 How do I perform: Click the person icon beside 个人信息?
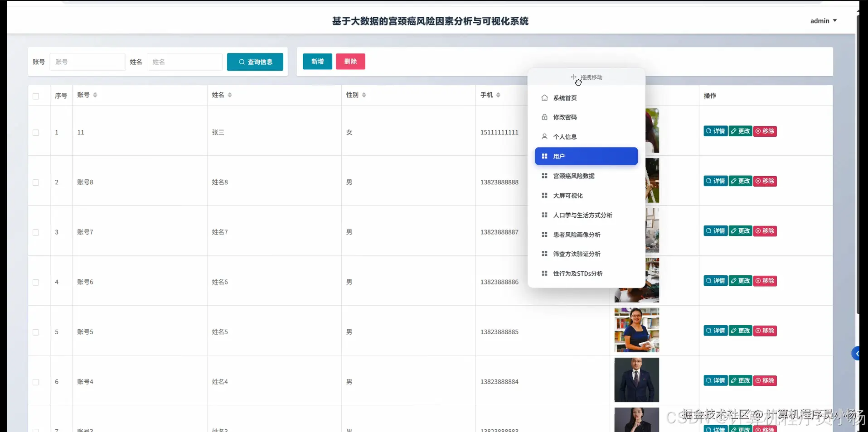coord(544,136)
